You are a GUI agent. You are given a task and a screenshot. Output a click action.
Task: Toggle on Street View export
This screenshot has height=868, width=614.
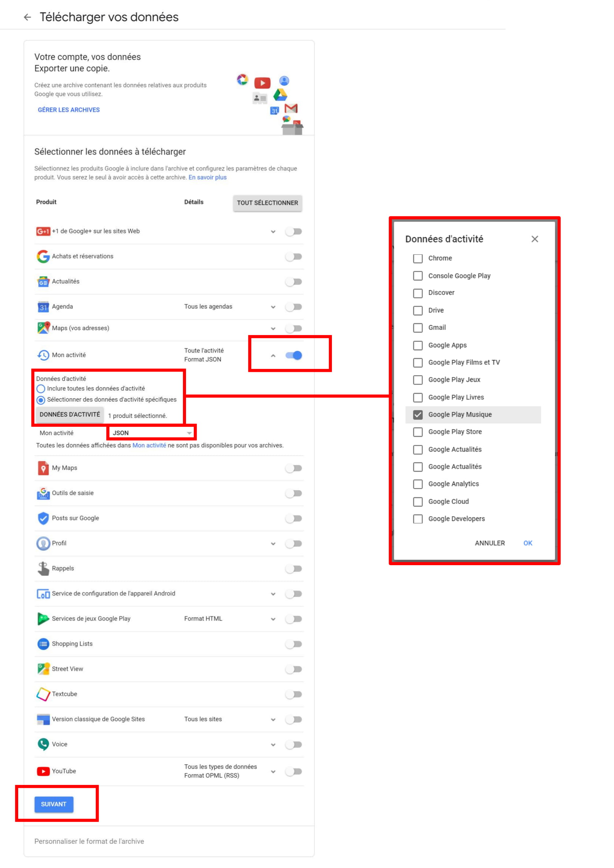[x=294, y=669]
